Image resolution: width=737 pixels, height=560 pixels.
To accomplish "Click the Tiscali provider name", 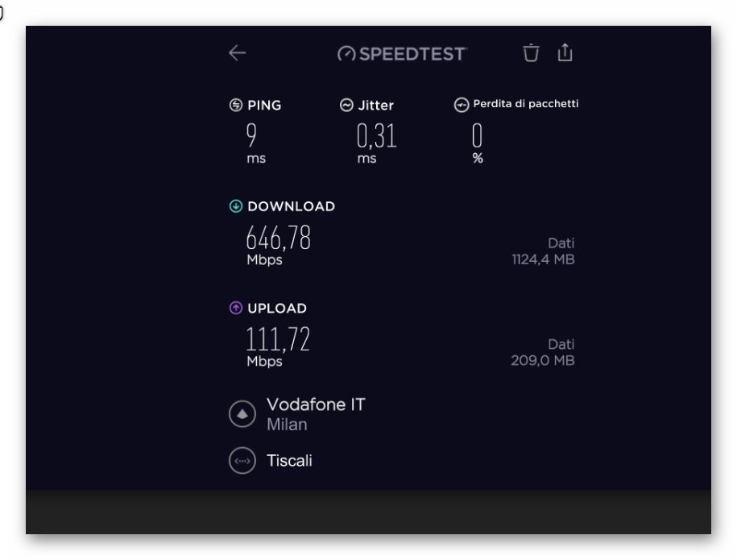I will click(x=289, y=460).
